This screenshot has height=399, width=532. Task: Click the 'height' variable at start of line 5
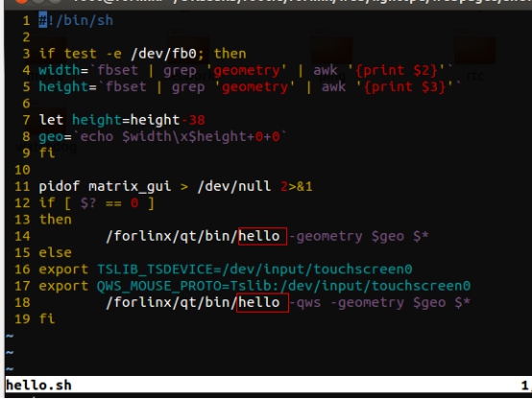(x=63, y=86)
